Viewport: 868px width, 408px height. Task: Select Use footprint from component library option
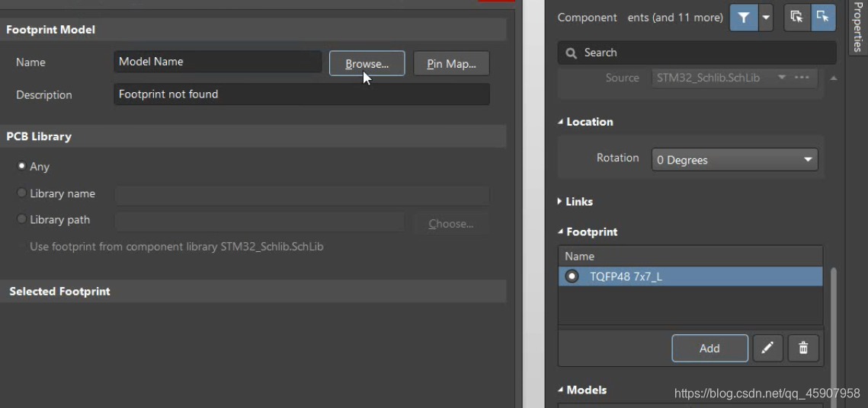177,246
